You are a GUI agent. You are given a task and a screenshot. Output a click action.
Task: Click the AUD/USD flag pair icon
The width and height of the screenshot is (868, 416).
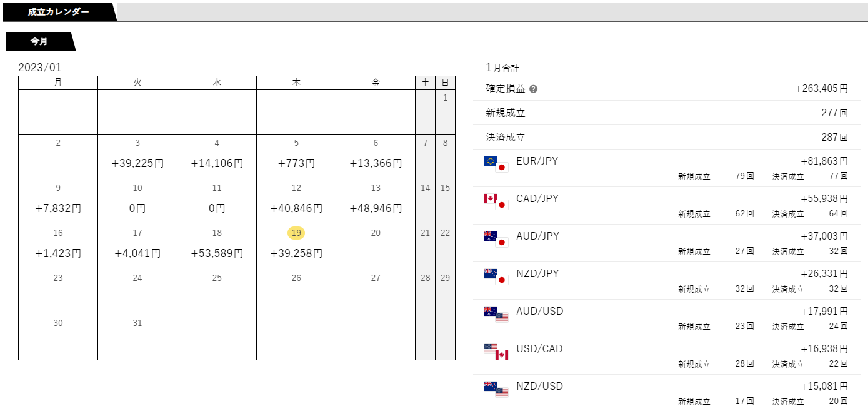pos(496,314)
